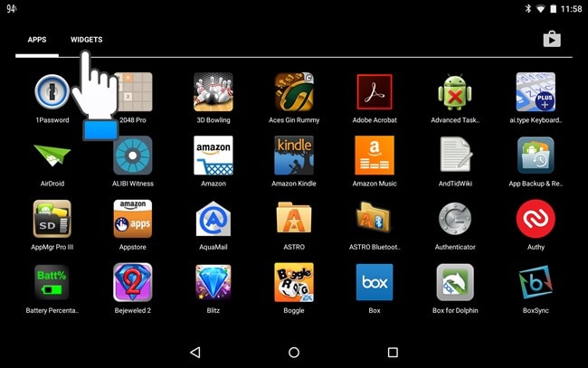Screen dimensions: 588x368
Task: Switch to the WIDGETS tab
Action: click(x=86, y=40)
